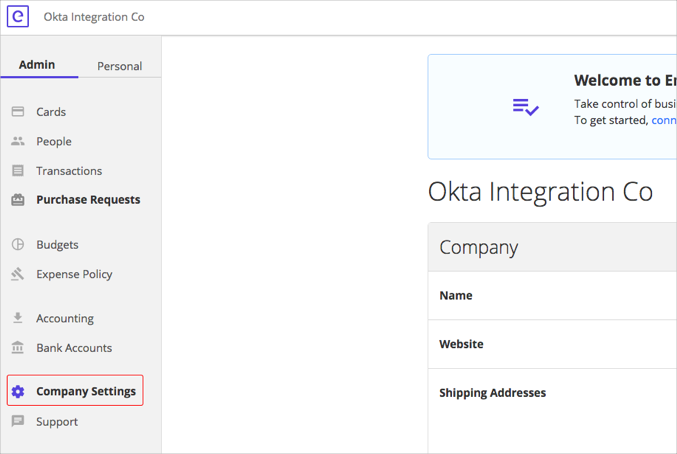Screen dimensions: 677x454
Task: Click the Company Settings gear icon
Action: click(x=18, y=391)
